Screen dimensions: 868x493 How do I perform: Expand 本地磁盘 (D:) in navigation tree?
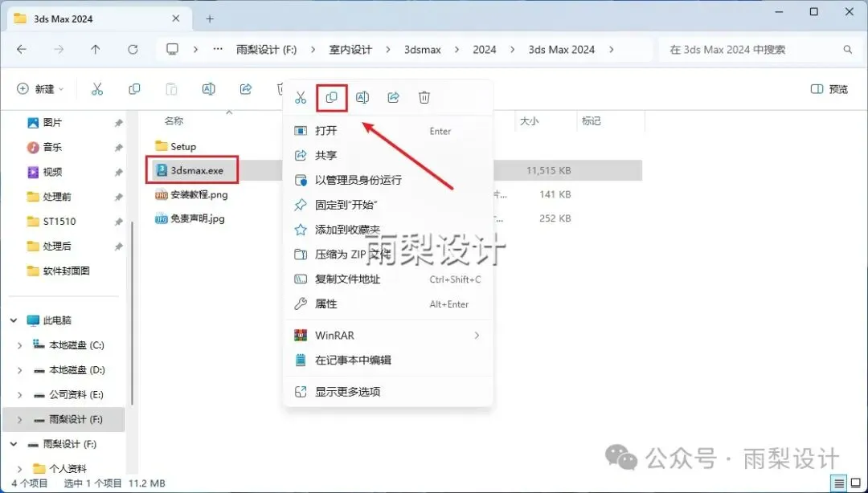20,370
